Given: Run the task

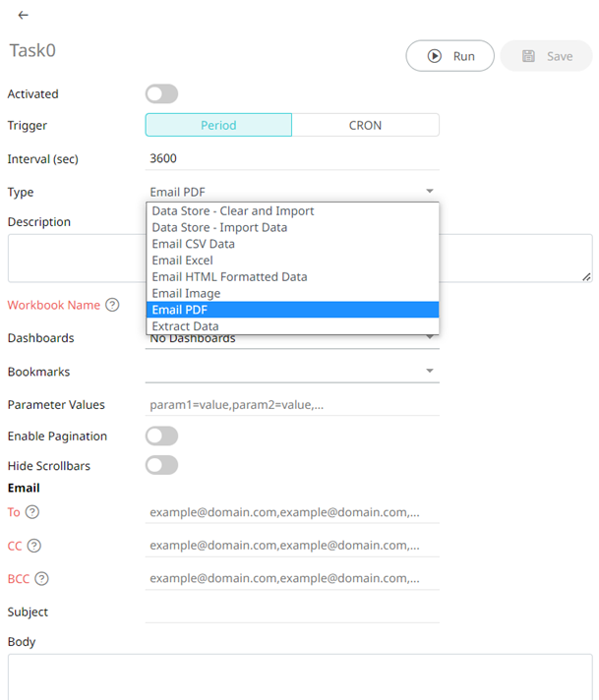Looking at the screenshot, I should (450, 56).
